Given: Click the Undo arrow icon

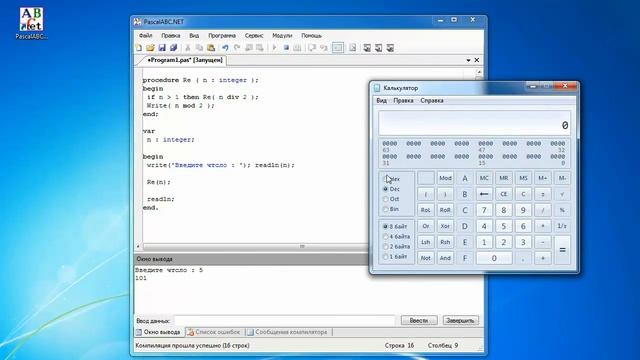Looking at the screenshot, I should tap(225, 48).
